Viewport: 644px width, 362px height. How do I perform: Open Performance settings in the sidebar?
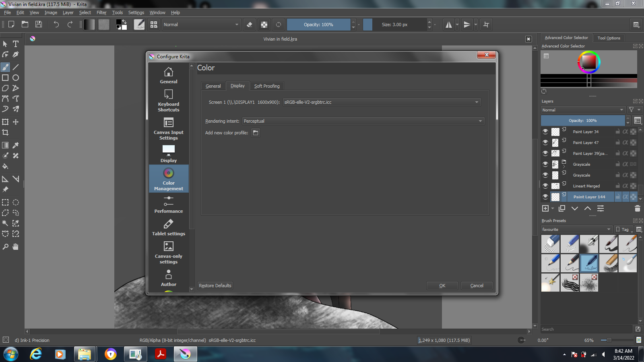click(x=169, y=204)
